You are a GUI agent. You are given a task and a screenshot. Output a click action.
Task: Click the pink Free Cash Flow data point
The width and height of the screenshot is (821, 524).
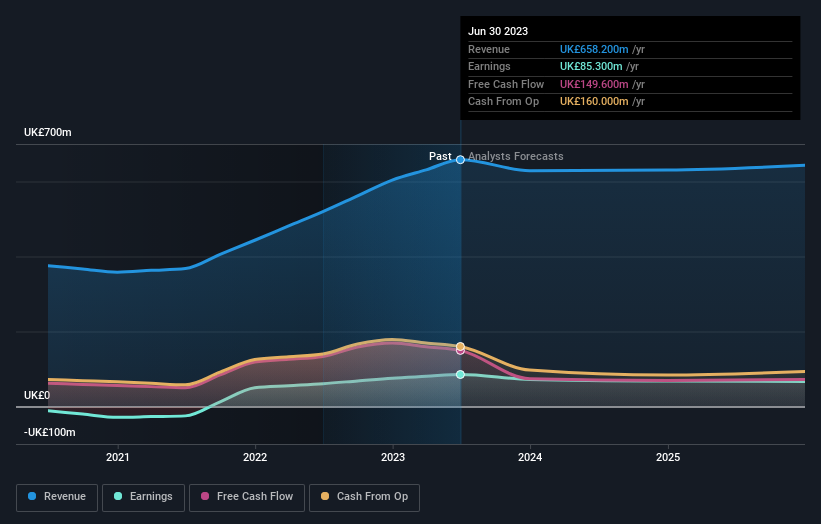[x=460, y=351]
